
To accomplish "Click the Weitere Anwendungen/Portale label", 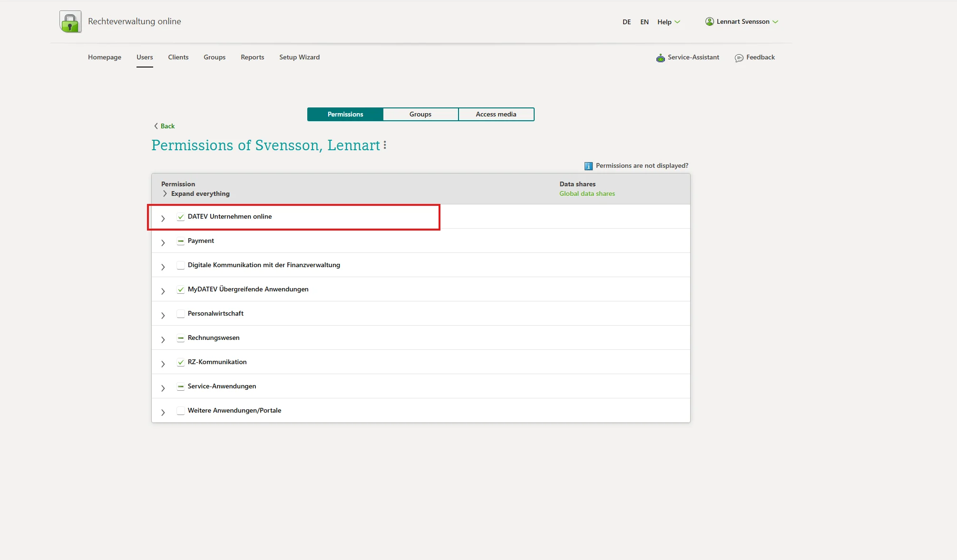I will click(x=234, y=410).
